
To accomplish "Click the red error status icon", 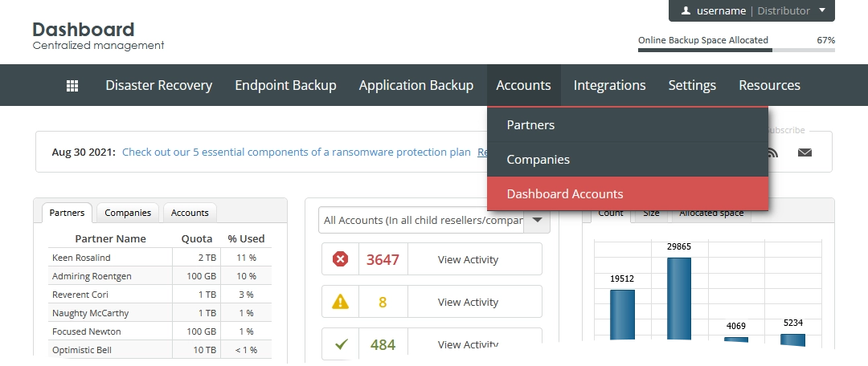I will pyautogui.click(x=341, y=259).
